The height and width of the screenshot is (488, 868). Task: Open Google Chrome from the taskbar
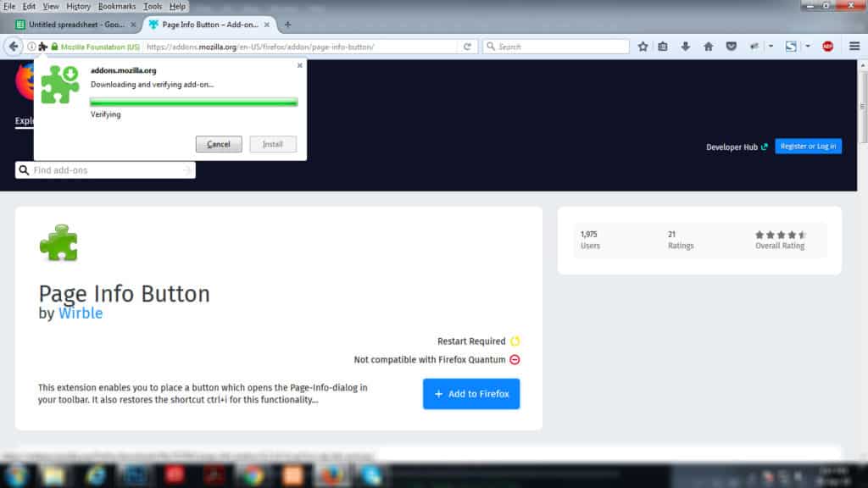(x=253, y=476)
